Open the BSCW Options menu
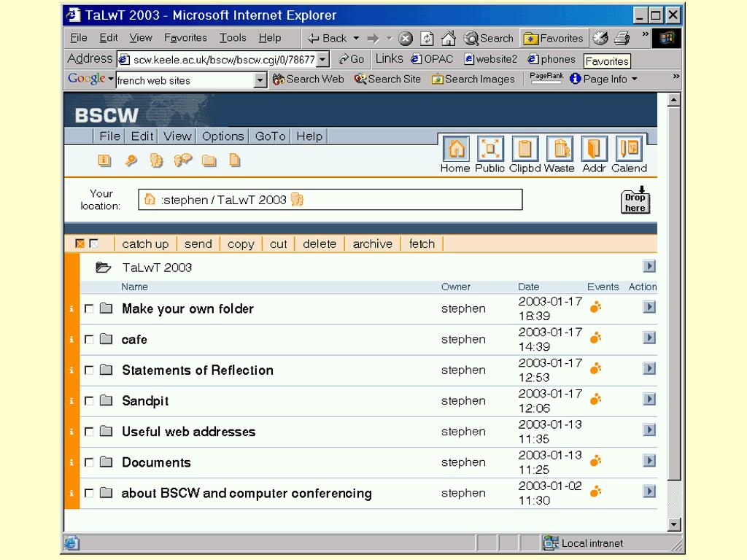 click(222, 136)
